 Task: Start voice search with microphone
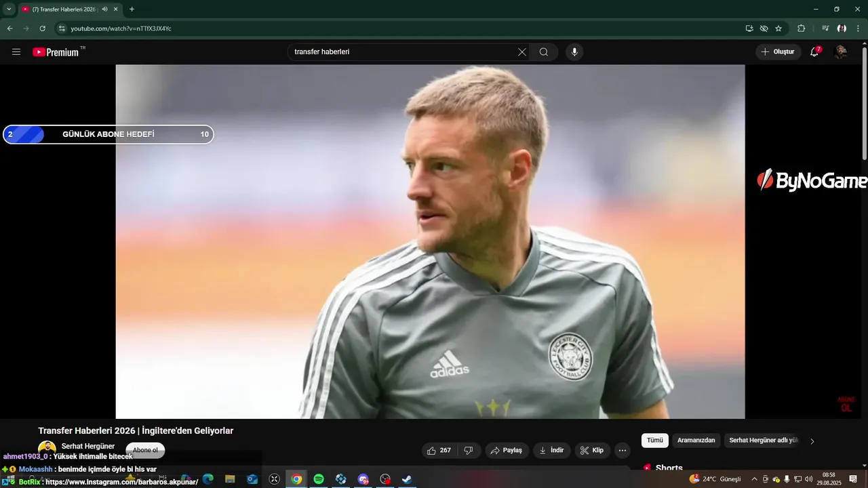[574, 52]
